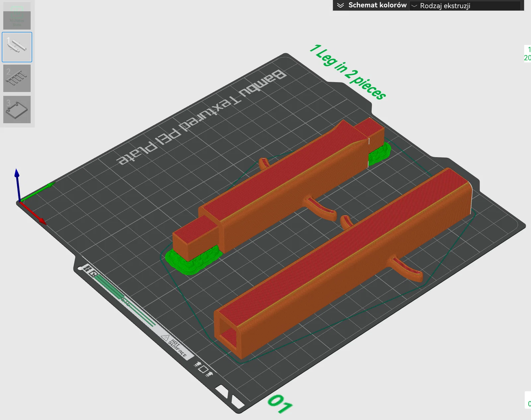Click the arrow beside Rodzaj ekstruzji
This screenshot has width=531, height=420.
414,6
